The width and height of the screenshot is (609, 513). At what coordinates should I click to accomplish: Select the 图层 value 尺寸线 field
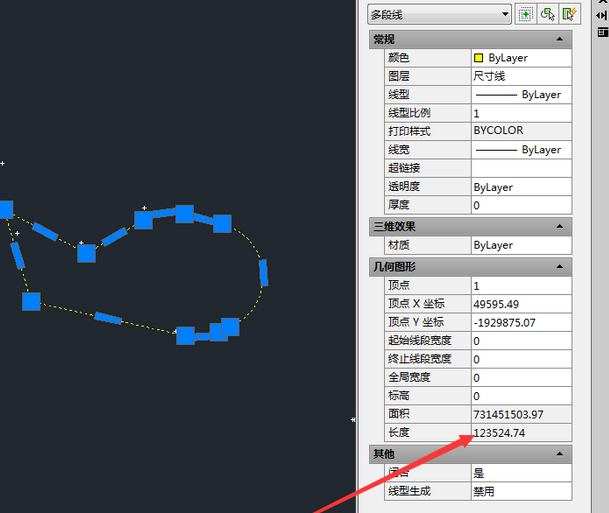point(520,76)
